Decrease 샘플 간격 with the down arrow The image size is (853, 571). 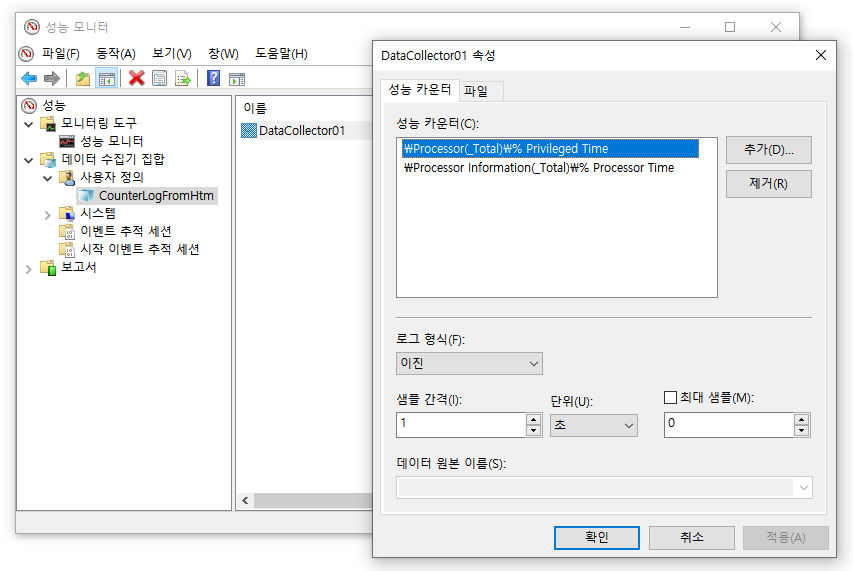click(x=534, y=431)
